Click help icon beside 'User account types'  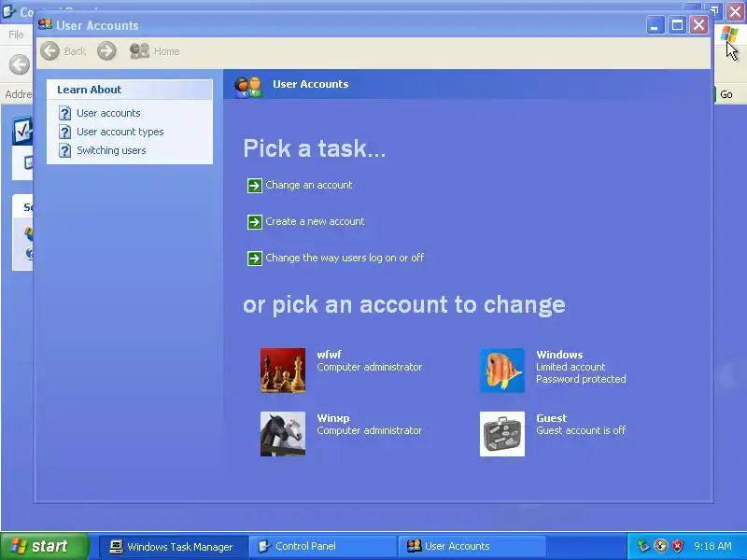pos(64,132)
